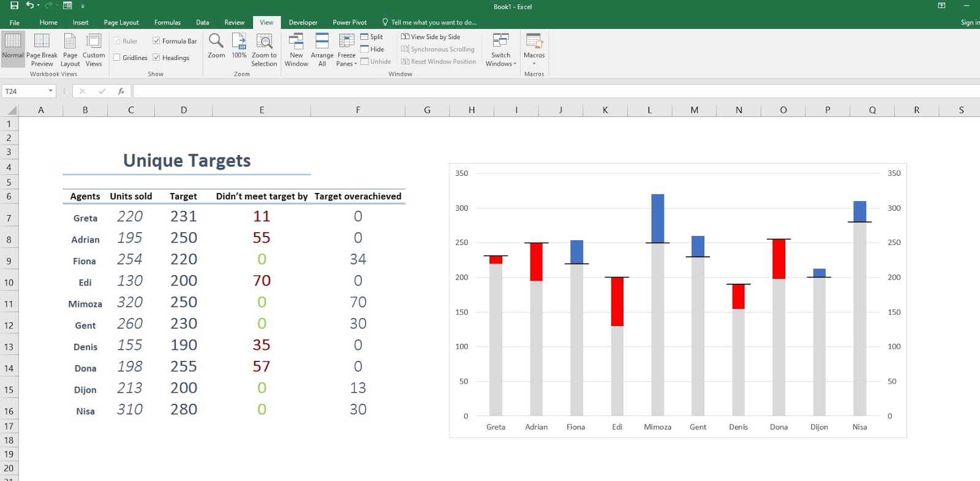The width and height of the screenshot is (980, 481).
Task: Click Synchronous Scrolling
Action: 438,49
